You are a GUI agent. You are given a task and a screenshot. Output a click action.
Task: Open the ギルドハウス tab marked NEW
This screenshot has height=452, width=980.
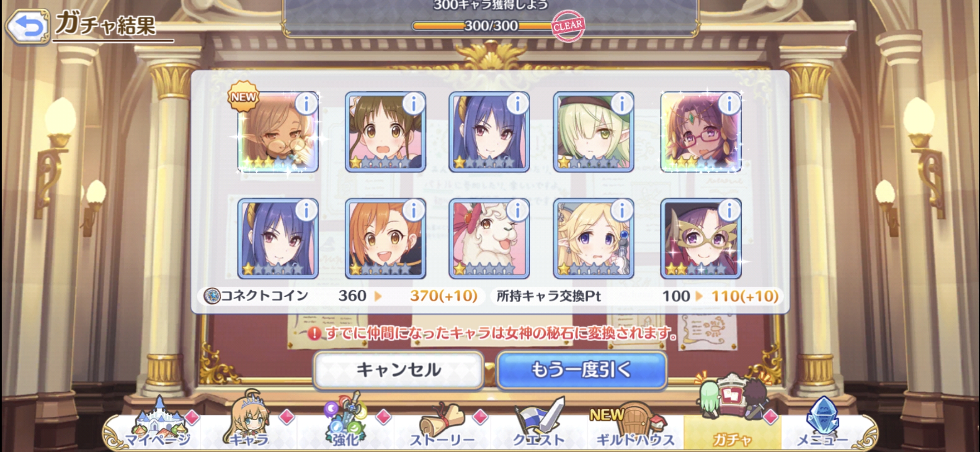coord(635,425)
